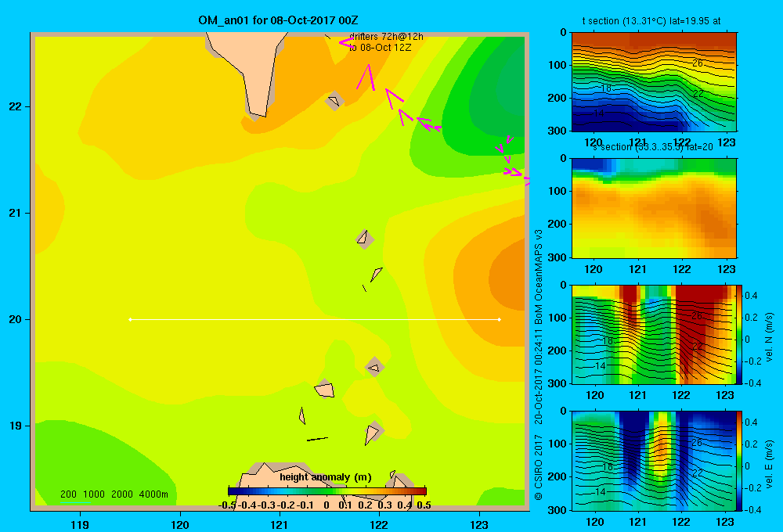Click the 's section' salinity panel title
This screenshot has width=783, height=532.
click(x=652, y=147)
